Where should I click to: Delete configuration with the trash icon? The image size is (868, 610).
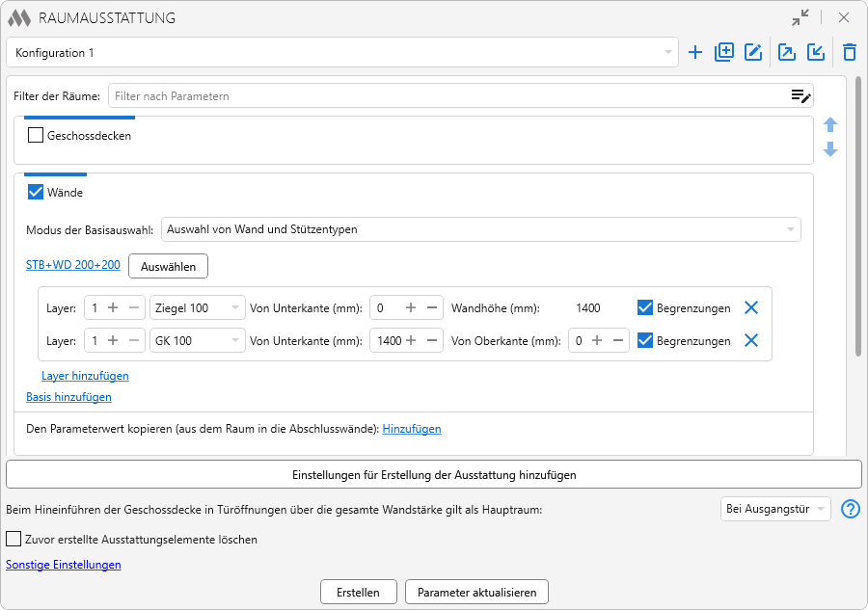tap(849, 53)
